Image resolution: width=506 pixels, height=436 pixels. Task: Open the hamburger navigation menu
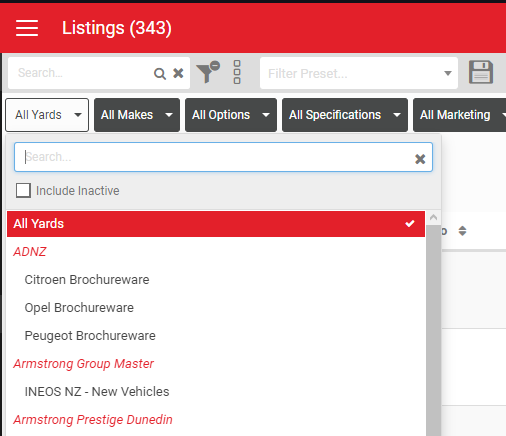tap(27, 28)
